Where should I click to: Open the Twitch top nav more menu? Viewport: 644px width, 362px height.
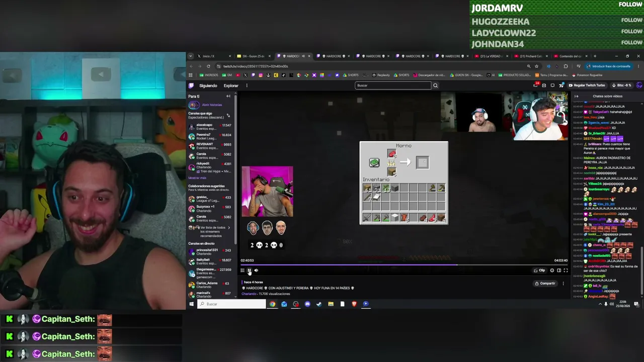tap(247, 85)
